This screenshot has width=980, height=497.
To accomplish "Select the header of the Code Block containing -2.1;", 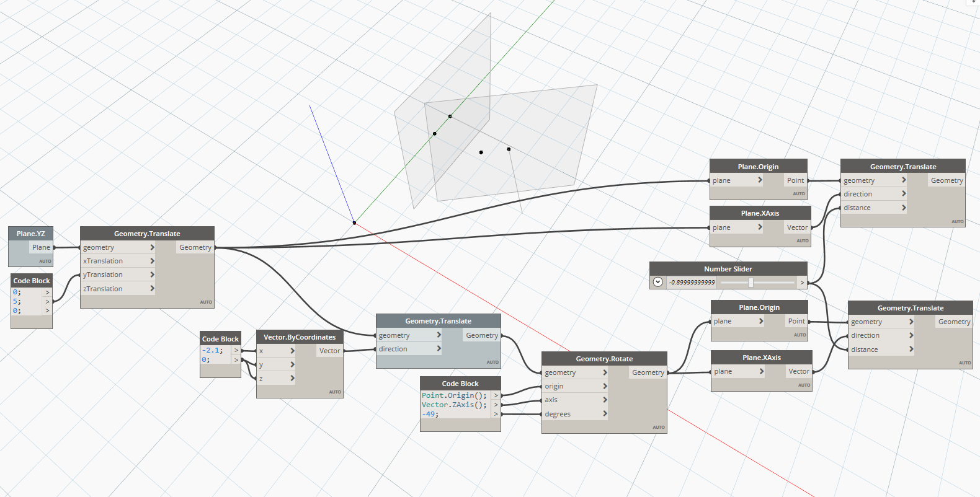I will (220, 338).
